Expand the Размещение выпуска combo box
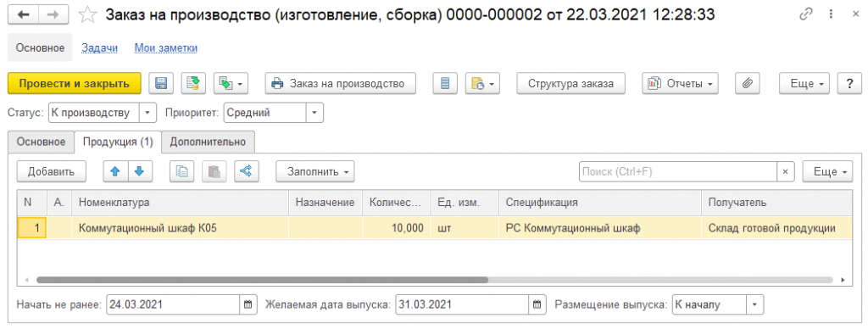 point(755,304)
